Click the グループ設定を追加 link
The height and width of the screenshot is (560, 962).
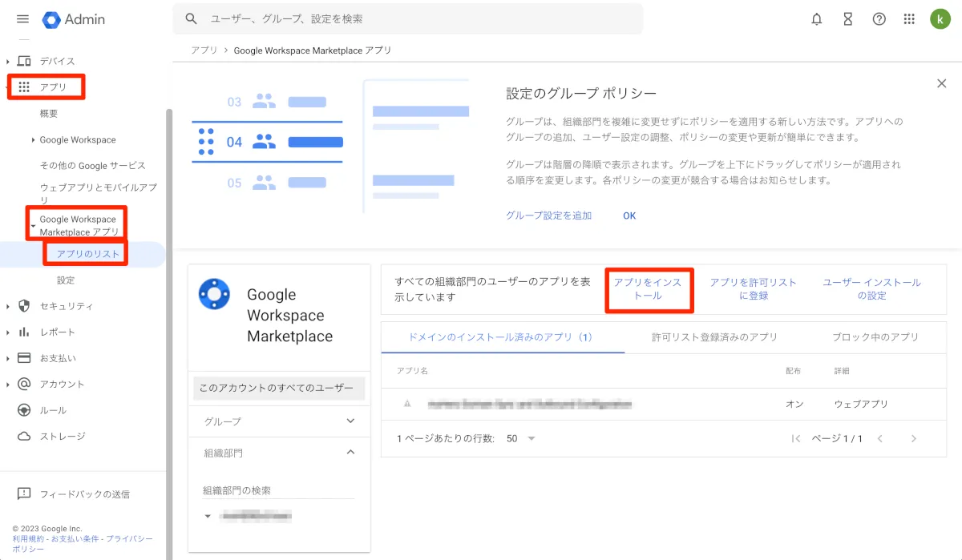tap(548, 216)
